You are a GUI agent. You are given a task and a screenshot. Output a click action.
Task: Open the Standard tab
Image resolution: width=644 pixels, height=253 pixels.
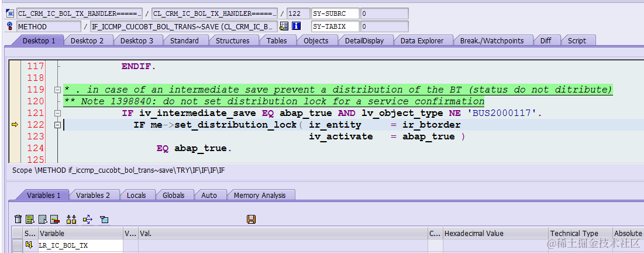click(184, 41)
